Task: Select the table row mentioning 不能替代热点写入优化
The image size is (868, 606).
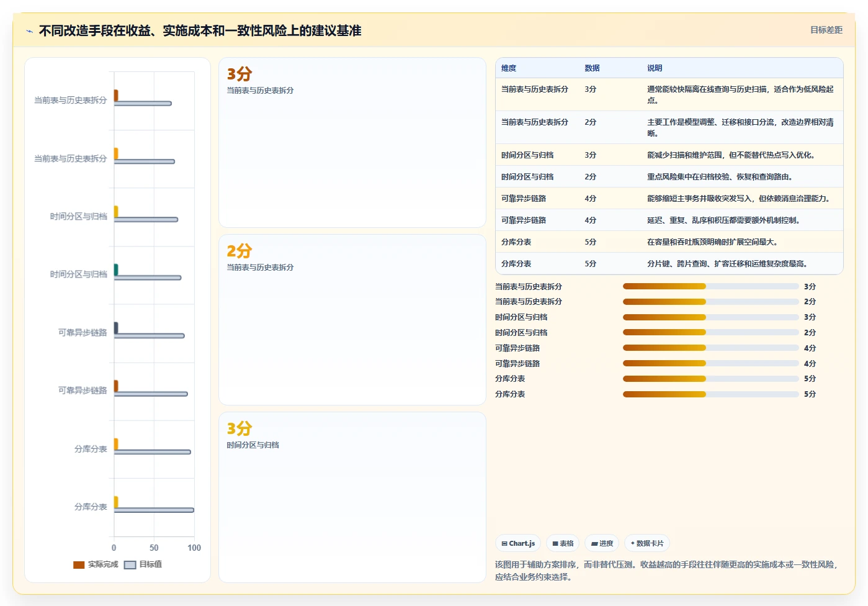Action: tap(669, 155)
